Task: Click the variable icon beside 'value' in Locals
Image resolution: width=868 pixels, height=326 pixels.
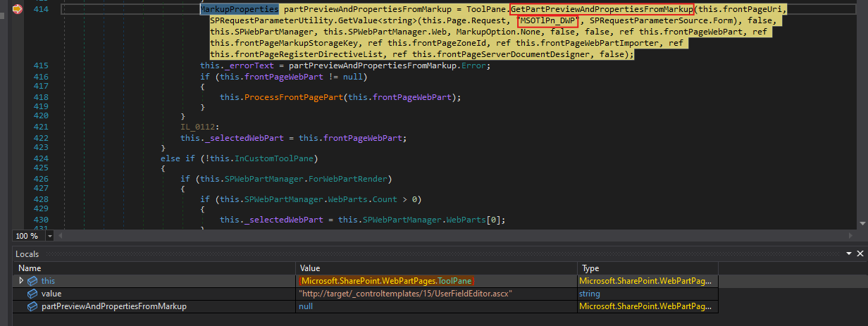Action: pos(32,294)
